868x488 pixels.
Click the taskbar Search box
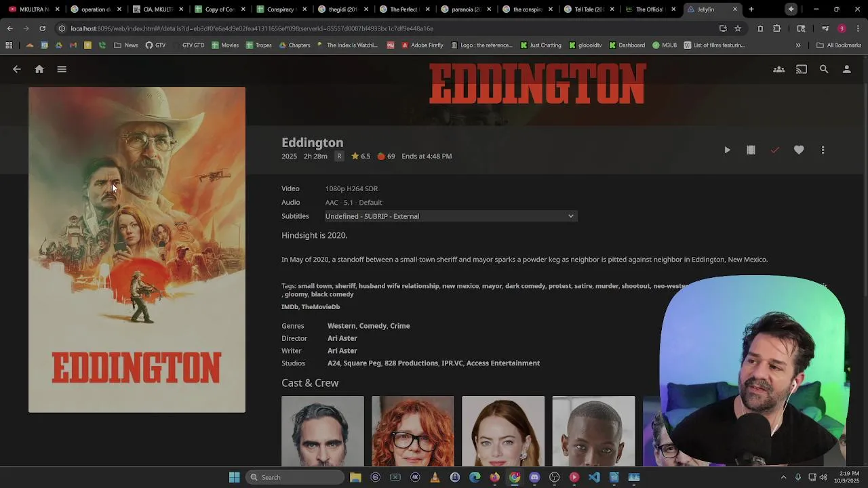tap(295, 477)
